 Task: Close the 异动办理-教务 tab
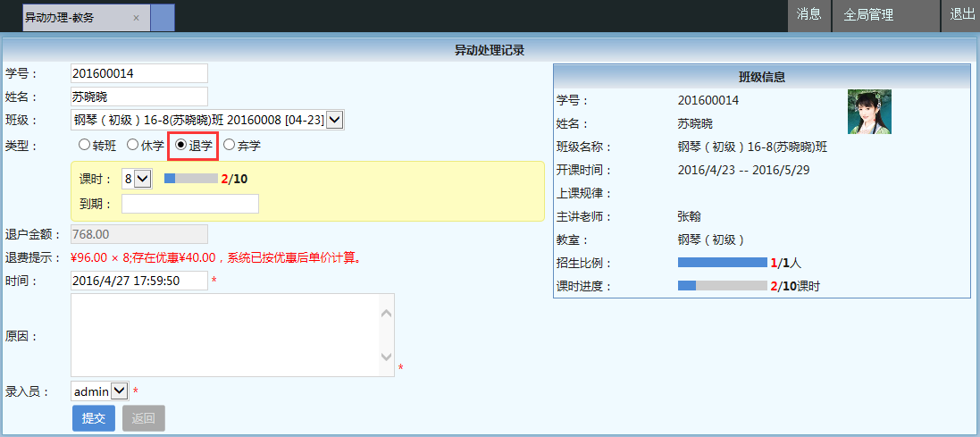coord(136,18)
